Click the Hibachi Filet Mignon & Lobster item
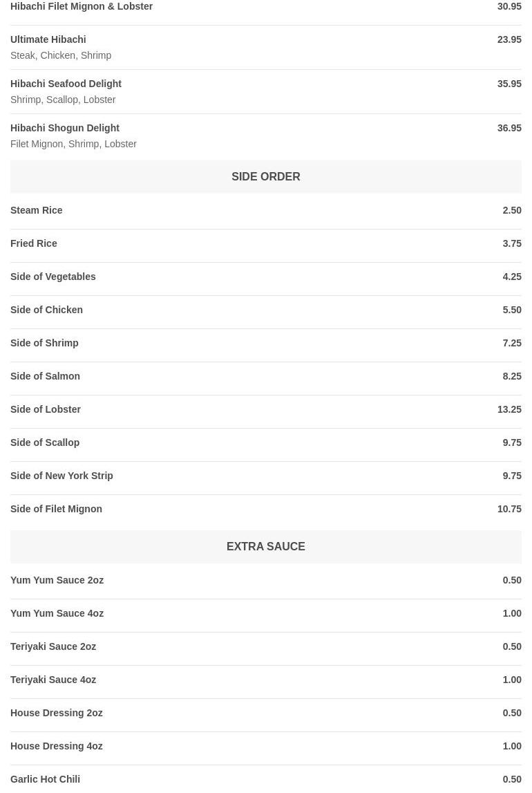Viewport: 532px width, 793px height. 82,7
